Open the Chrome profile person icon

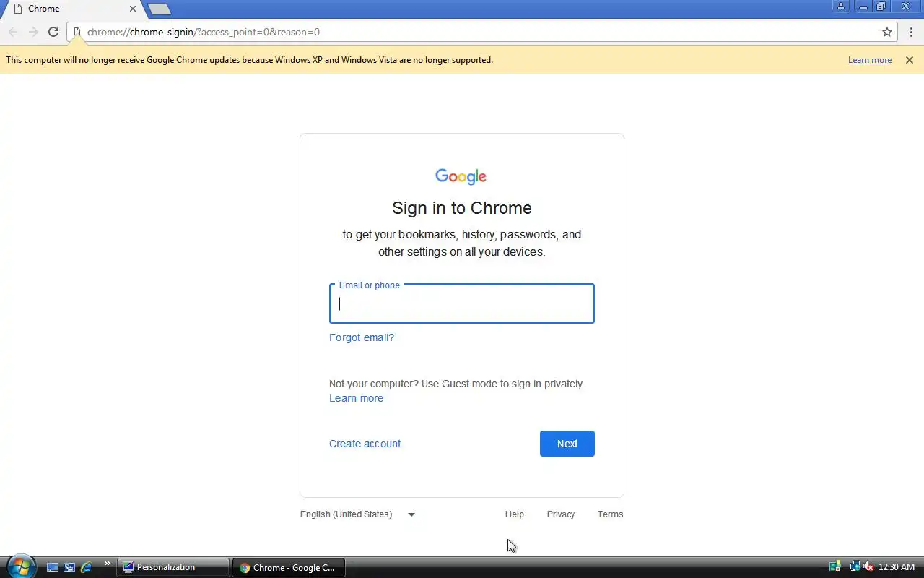[x=841, y=7]
